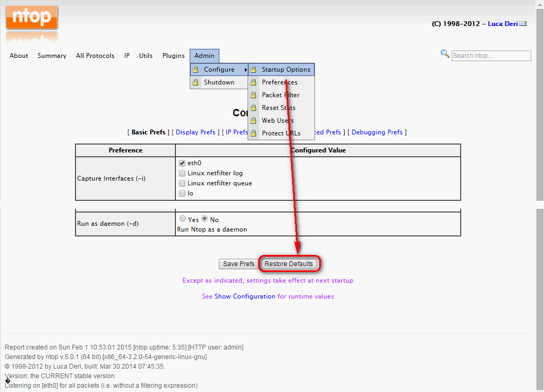
Task: Click the Restore Defaults button
Action: (x=288, y=264)
